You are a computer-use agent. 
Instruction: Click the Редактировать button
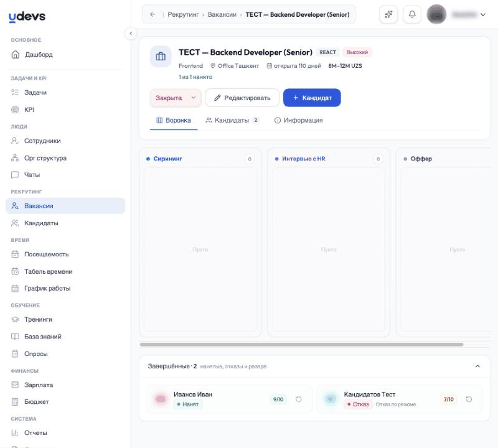coord(242,98)
